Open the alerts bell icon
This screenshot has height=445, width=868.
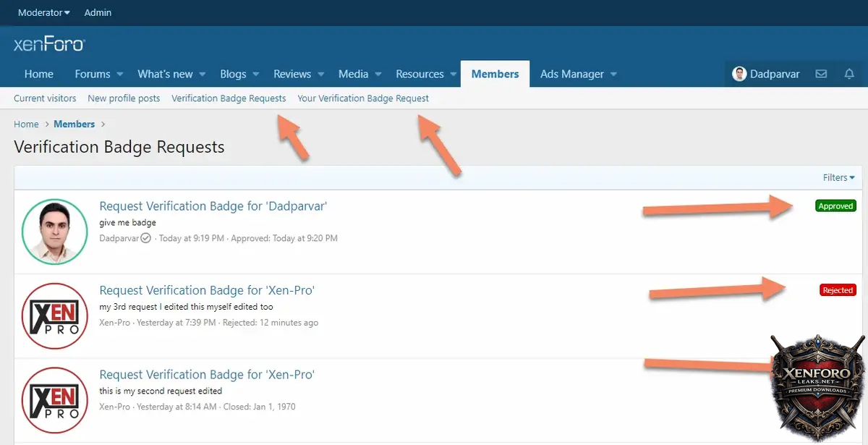(x=849, y=74)
